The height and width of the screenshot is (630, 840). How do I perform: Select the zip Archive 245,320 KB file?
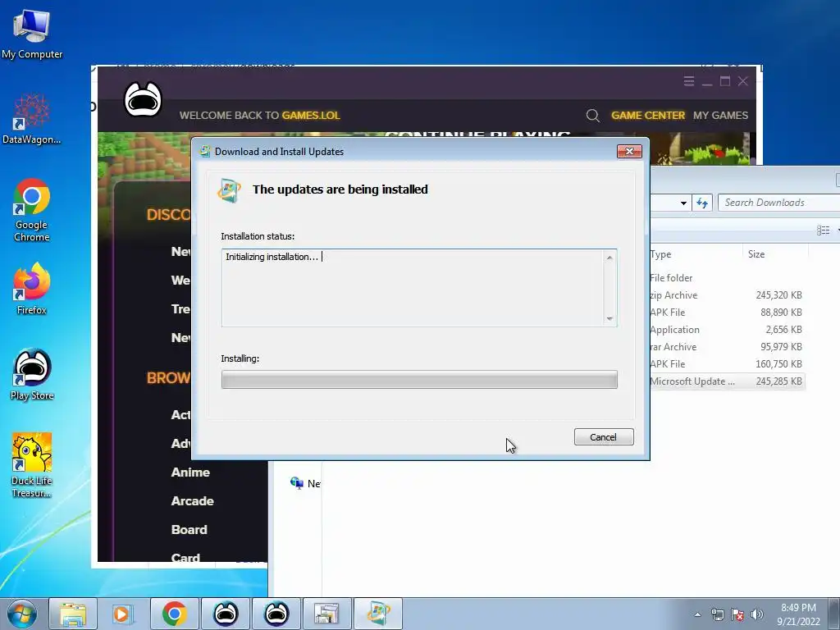coord(726,295)
